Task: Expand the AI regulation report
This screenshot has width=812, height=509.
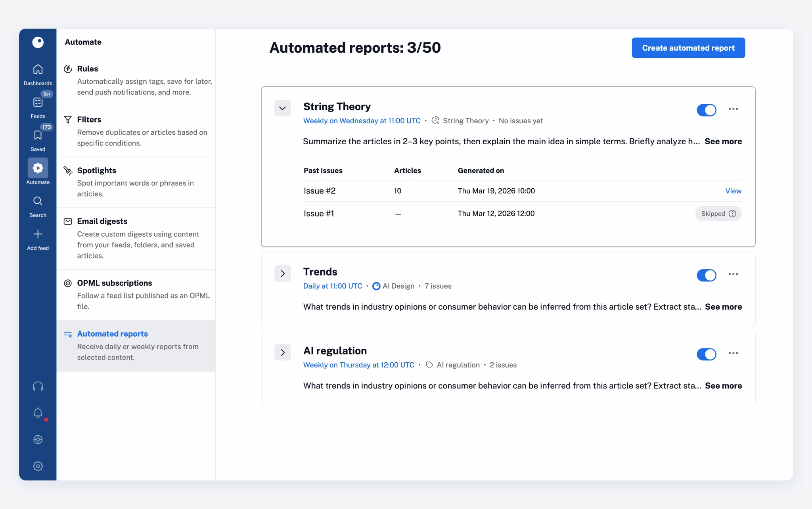Action: [x=282, y=352]
